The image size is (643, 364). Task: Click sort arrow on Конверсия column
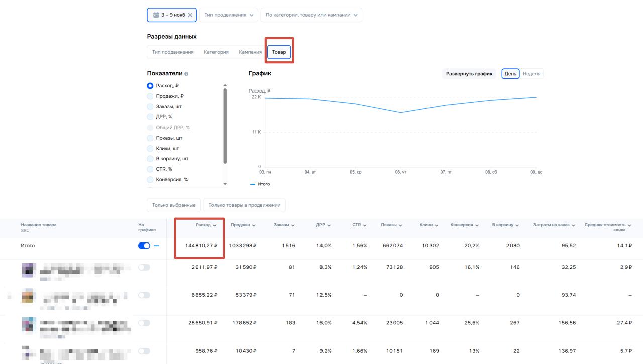coord(477,225)
